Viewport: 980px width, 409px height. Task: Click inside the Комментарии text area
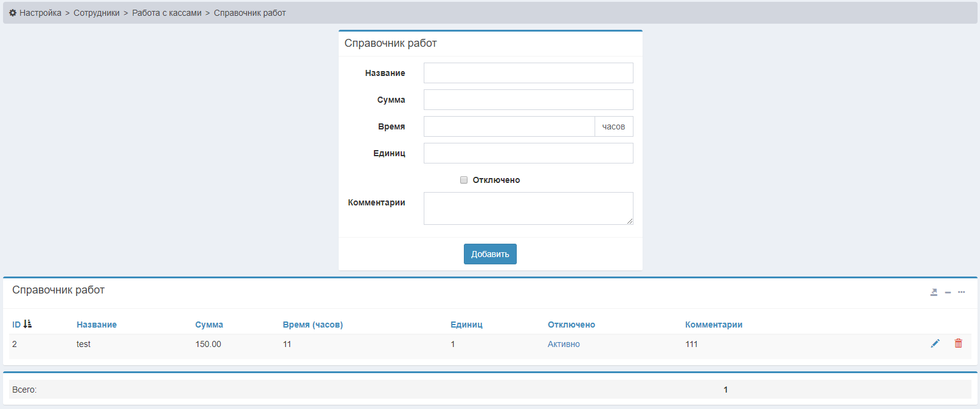tap(528, 208)
